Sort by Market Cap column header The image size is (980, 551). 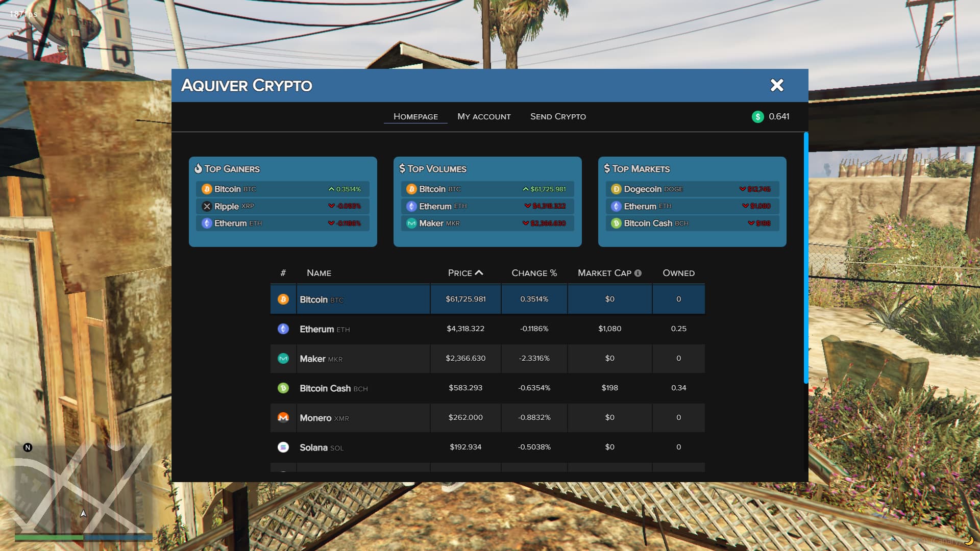pyautogui.click(x=604, y=273)
